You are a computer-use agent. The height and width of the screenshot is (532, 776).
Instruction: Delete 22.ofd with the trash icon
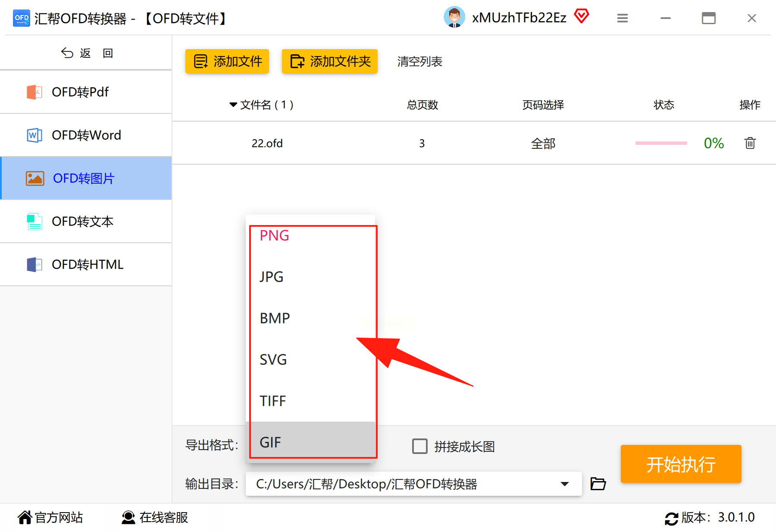(750, 143)
